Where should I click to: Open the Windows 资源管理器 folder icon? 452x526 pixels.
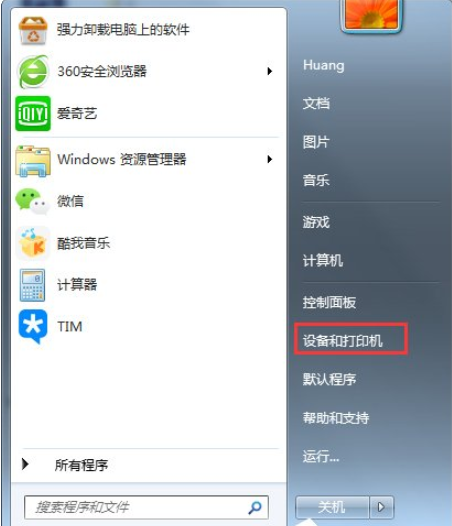(33, 161)
